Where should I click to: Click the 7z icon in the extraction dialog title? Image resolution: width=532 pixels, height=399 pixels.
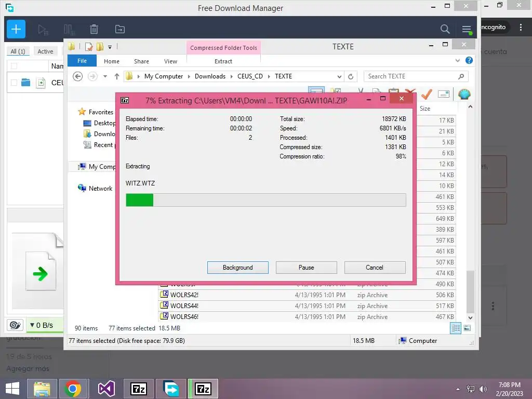[125, 100]
